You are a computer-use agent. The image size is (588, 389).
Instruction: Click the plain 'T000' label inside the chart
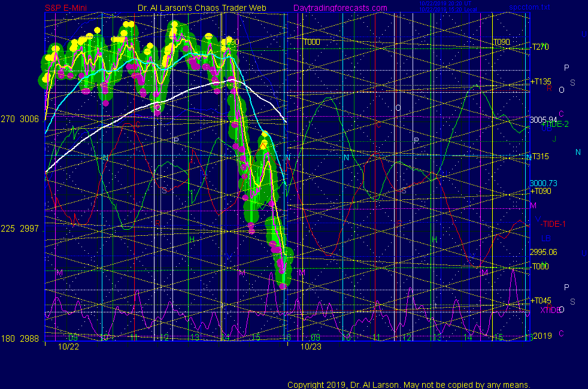pyautogui.click(x=312, y=42)
